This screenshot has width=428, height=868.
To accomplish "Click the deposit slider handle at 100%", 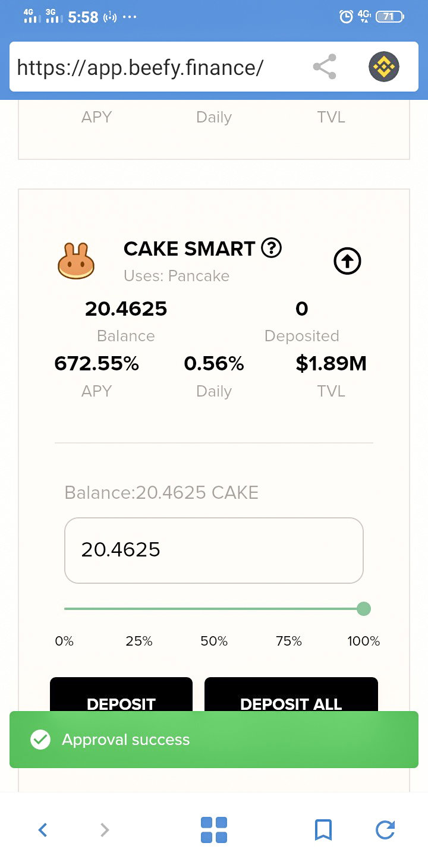I will pos(364,609).
